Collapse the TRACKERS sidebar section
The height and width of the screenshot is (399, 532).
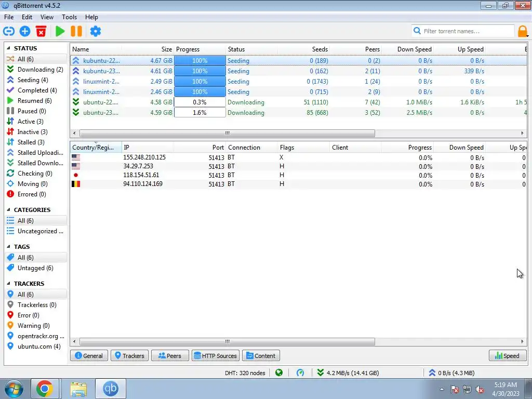pyautogui.click(x=9, y=284)
